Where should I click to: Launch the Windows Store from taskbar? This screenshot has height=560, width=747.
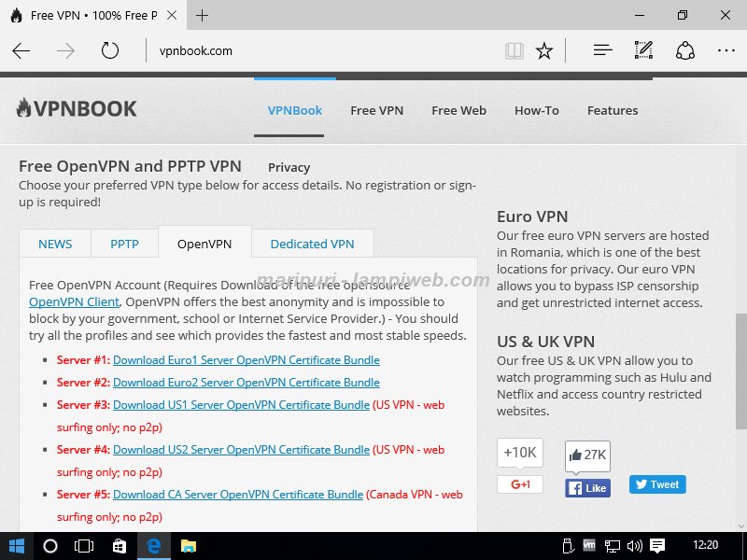(x=120, y=546)
